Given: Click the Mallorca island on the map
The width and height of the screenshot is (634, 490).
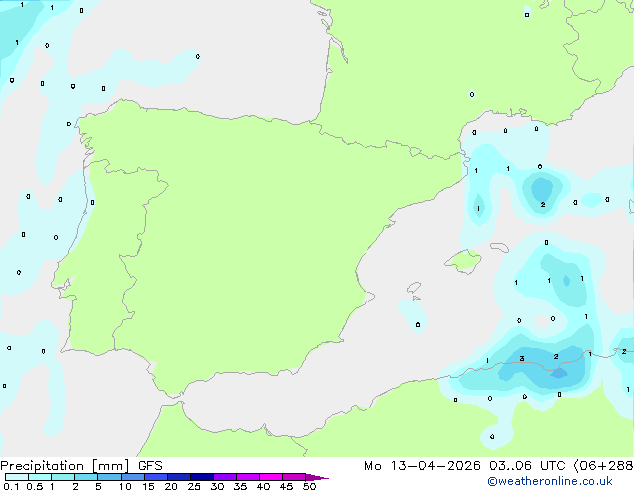Looking at the screenshot, I should [463, 262].
